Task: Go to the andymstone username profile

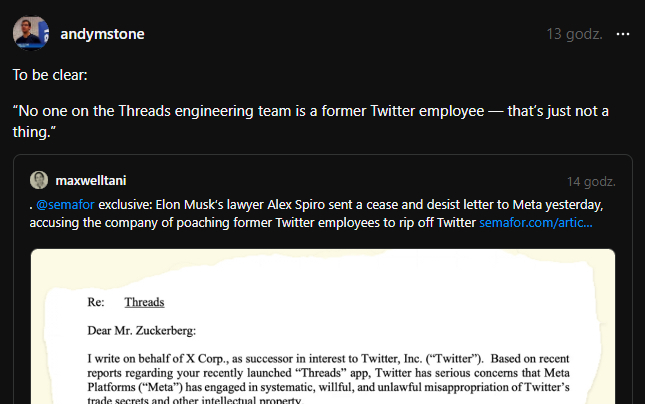Action: [x=102, y=34]
